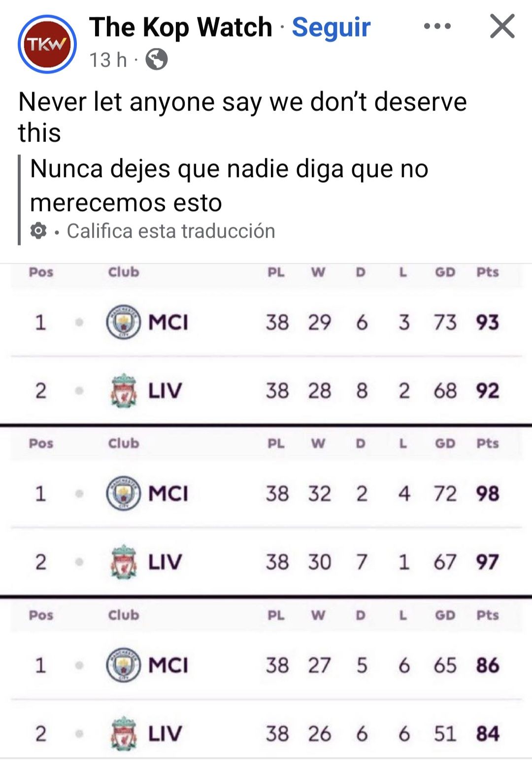532x763 pixels.
Task: Click the 97 points value for LIV
Action: tap(487, 561)
